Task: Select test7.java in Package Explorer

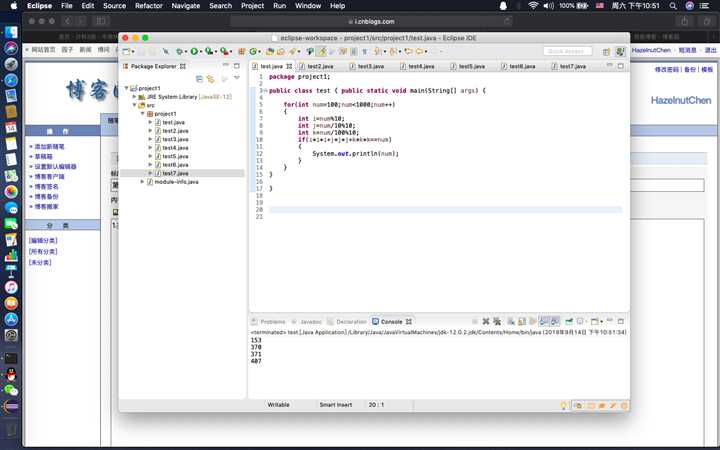Action: coord(175,173)
